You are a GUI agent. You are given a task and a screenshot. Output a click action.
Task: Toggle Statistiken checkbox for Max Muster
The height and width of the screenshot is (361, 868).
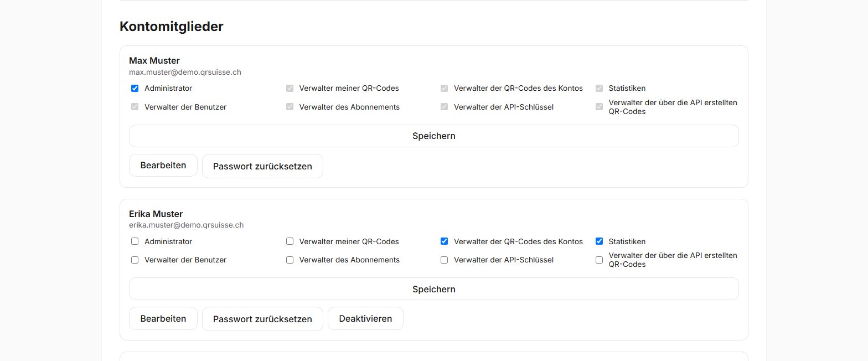click(599, 88)
